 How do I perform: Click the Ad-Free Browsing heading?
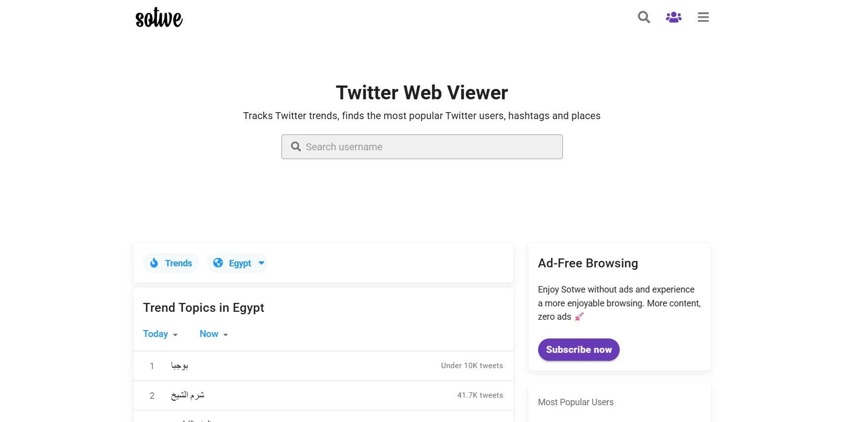tap(588, 263)
